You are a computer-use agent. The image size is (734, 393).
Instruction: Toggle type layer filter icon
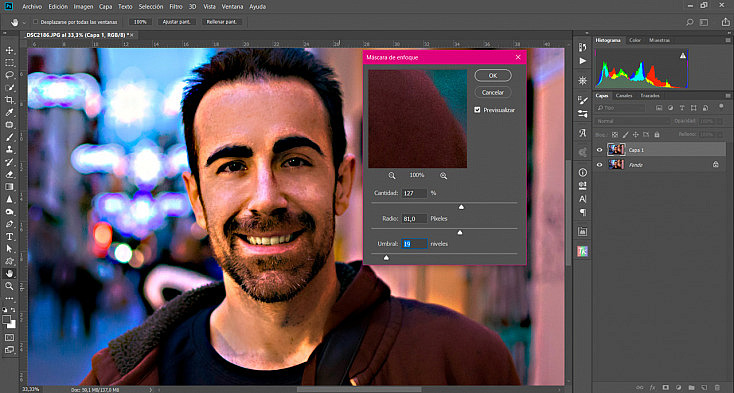(x=682, y=108)
